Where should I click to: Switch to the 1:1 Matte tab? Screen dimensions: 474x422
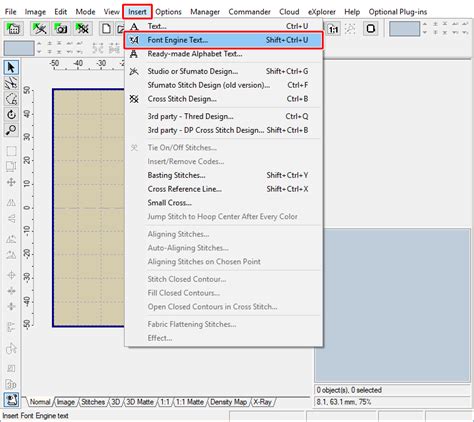pos(190,402)
